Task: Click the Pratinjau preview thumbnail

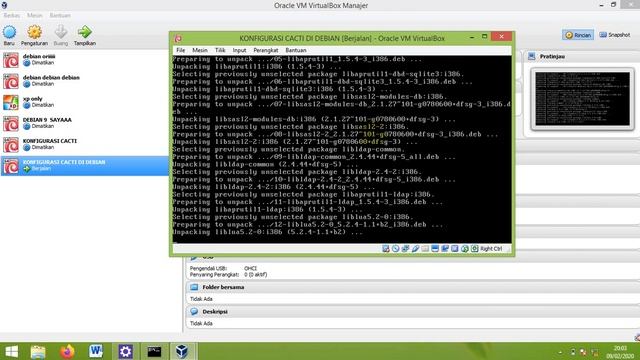Action: pyautogui.click(x=582, y=99)
